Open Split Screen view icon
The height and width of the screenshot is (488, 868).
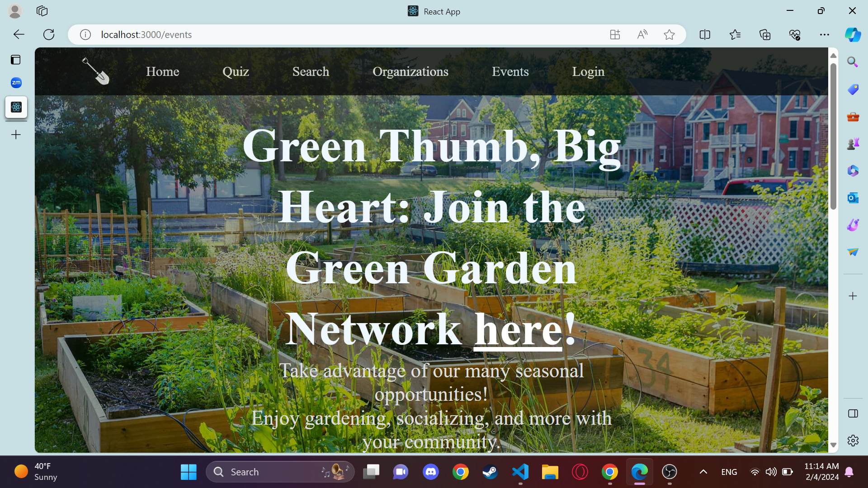click(705, 34)
